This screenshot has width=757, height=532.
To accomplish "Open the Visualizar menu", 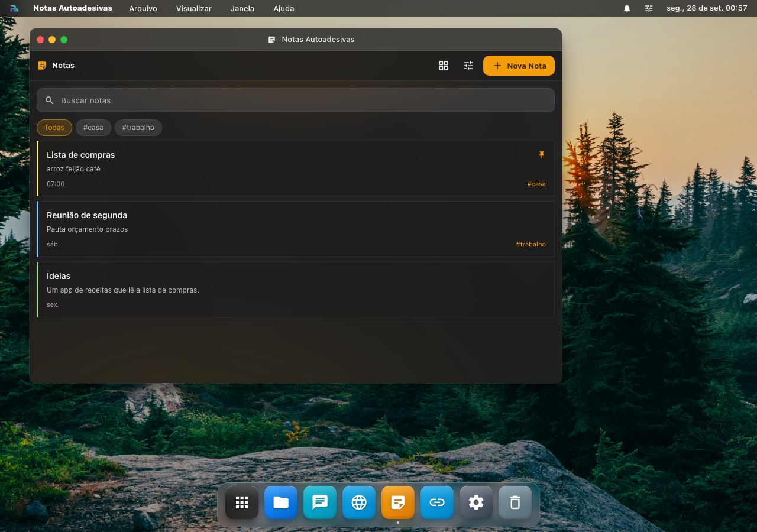I will click(194, 8).
